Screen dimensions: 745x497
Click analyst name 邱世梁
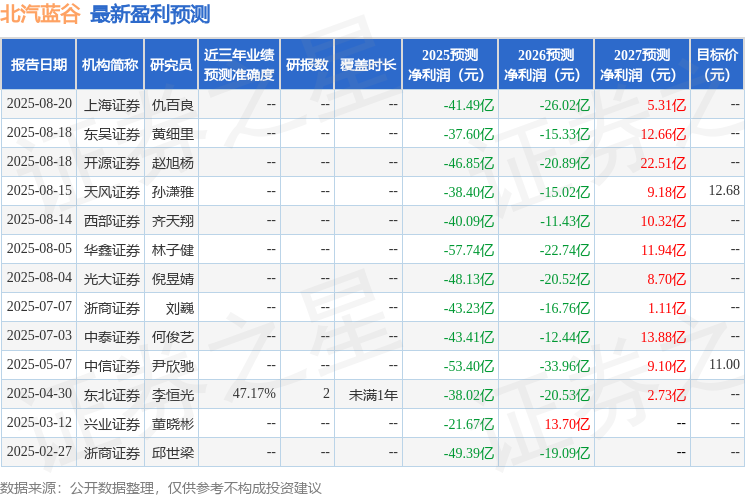pos(173,453)
